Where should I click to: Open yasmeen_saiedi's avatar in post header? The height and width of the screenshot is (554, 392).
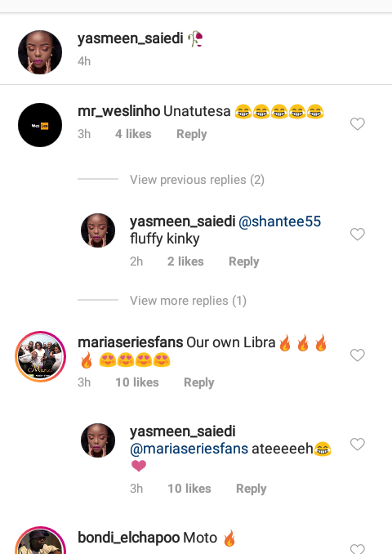[x=40, y=52]
